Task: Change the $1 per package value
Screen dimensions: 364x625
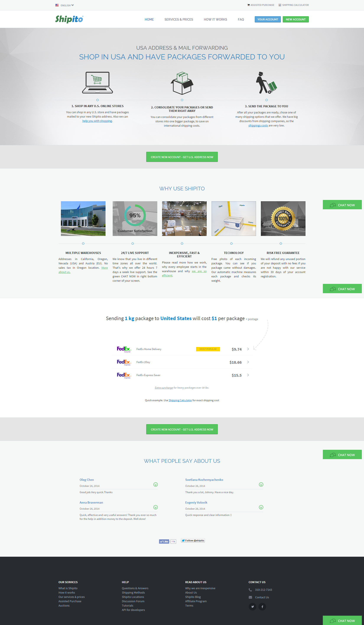Action: coord(214,318)
